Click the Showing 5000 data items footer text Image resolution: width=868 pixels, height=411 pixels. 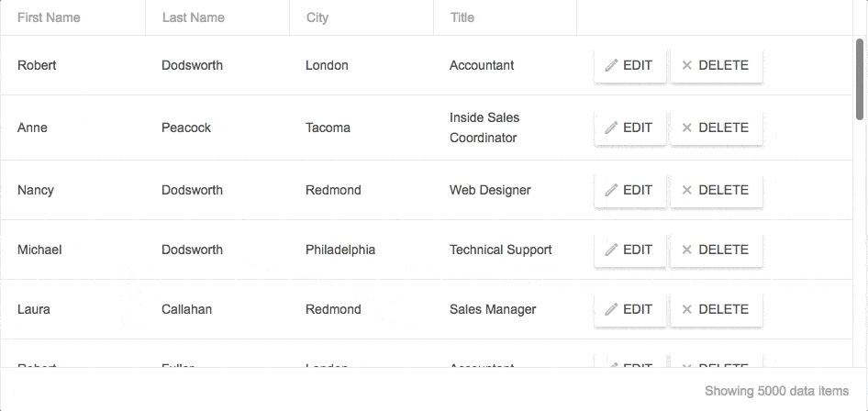tap(776, 391)
